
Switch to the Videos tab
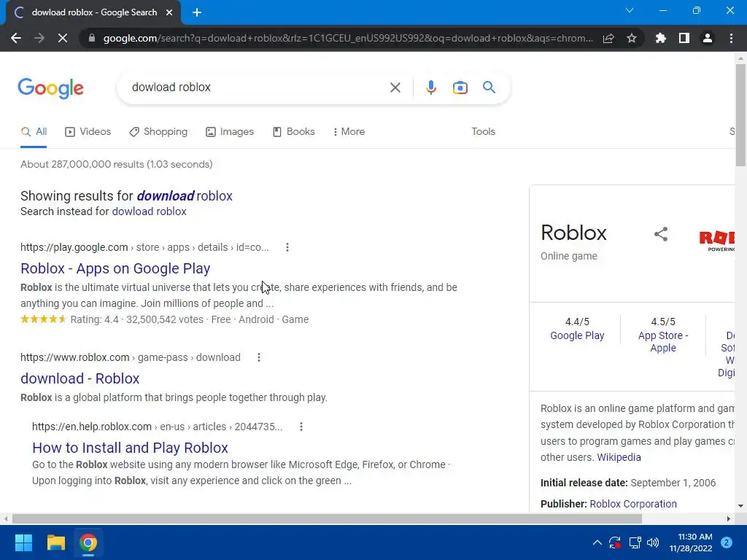(88, 132)
